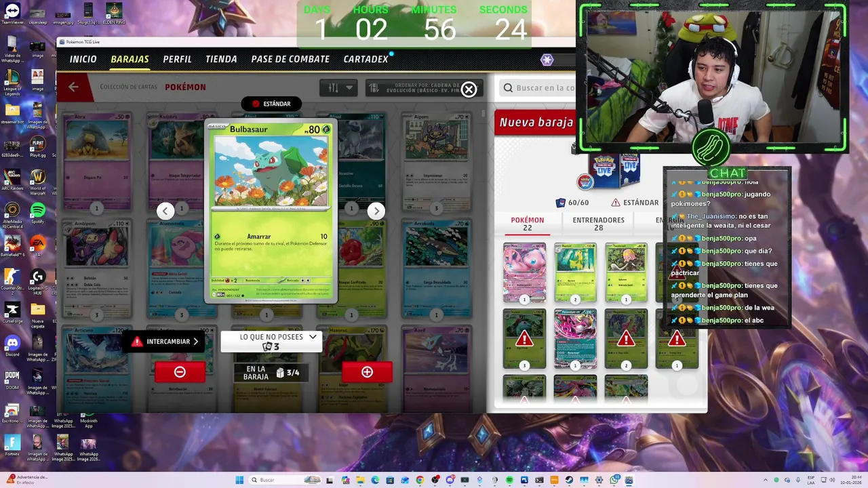Open Spotify desktop shortcut
The height and width of the screenshot is (488, 868).
(37, 213)
